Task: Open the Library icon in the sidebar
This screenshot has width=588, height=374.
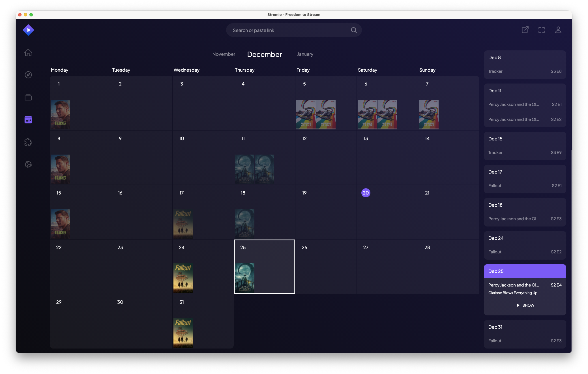Action: coord(28,97)
